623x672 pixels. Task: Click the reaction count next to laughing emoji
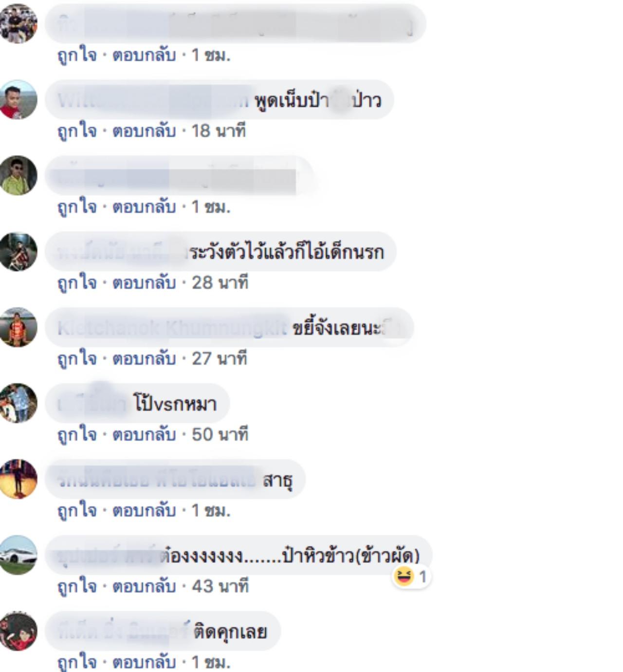pos(422,577)
